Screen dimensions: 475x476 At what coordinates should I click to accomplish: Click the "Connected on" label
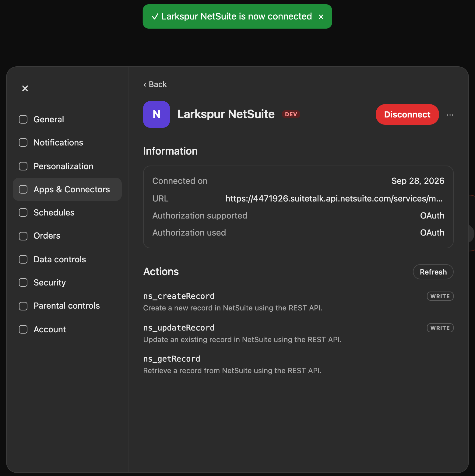tap(180, 181)
